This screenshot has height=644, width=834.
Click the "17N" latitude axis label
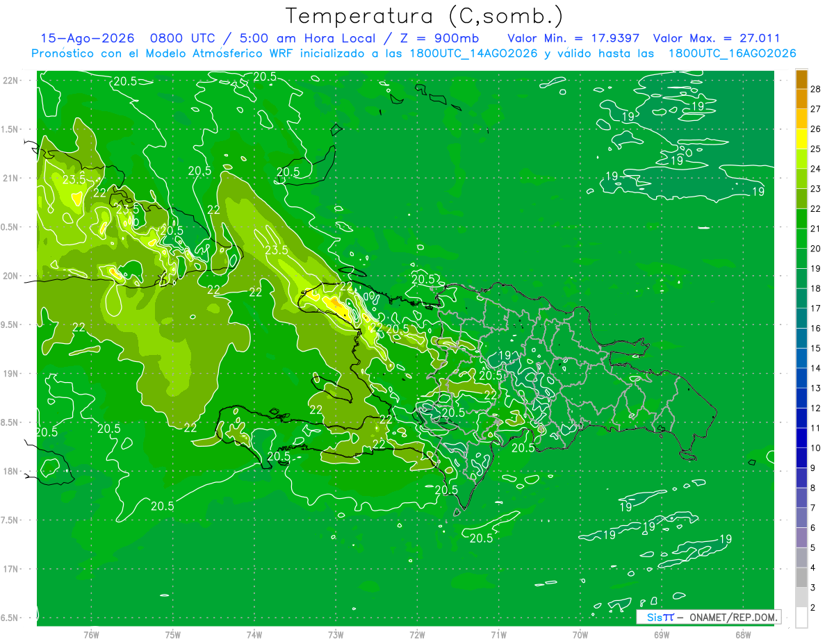coord(10,569)
